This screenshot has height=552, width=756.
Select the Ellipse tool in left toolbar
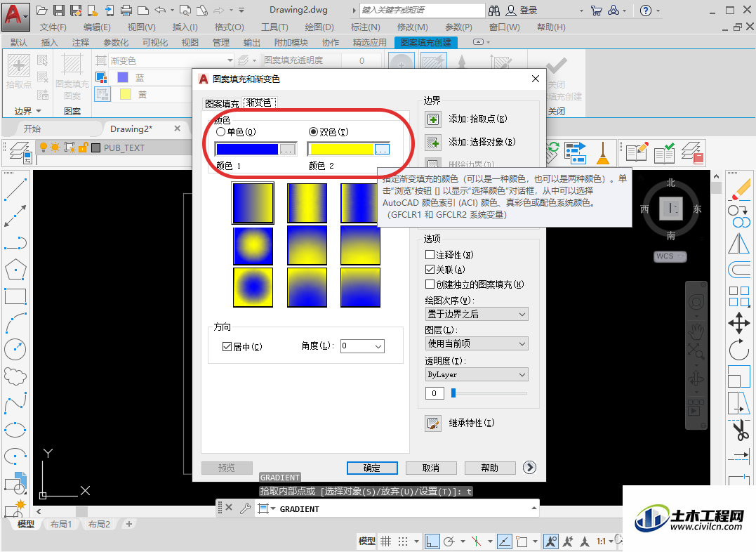point(15,429)
